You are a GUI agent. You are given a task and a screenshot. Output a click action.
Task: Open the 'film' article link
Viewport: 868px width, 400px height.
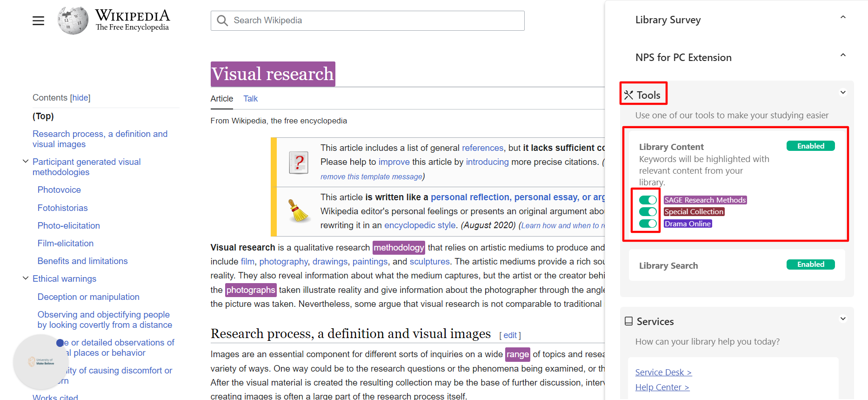(247, 261)
